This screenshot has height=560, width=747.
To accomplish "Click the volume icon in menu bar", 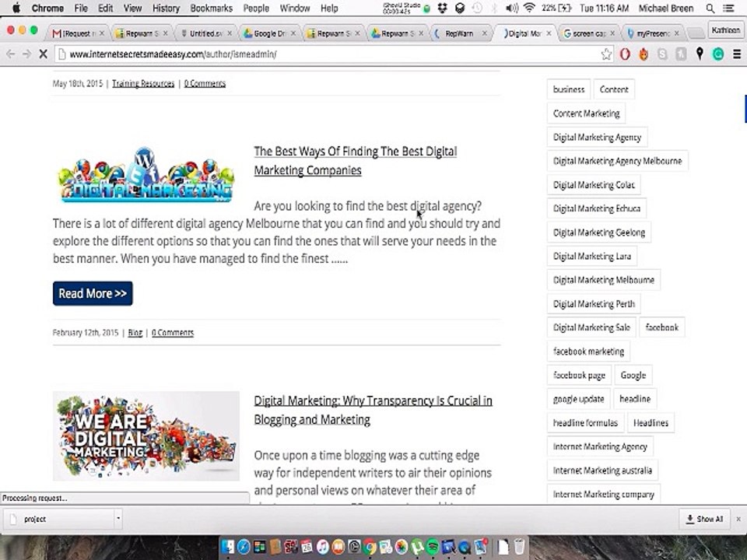I will click(x=512, y=8).
